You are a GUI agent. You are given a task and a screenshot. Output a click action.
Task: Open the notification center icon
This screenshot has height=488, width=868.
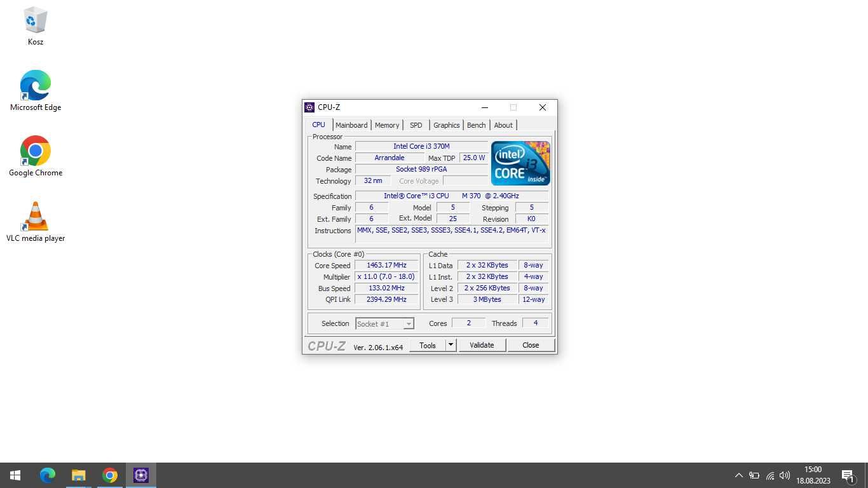point(848,475)
